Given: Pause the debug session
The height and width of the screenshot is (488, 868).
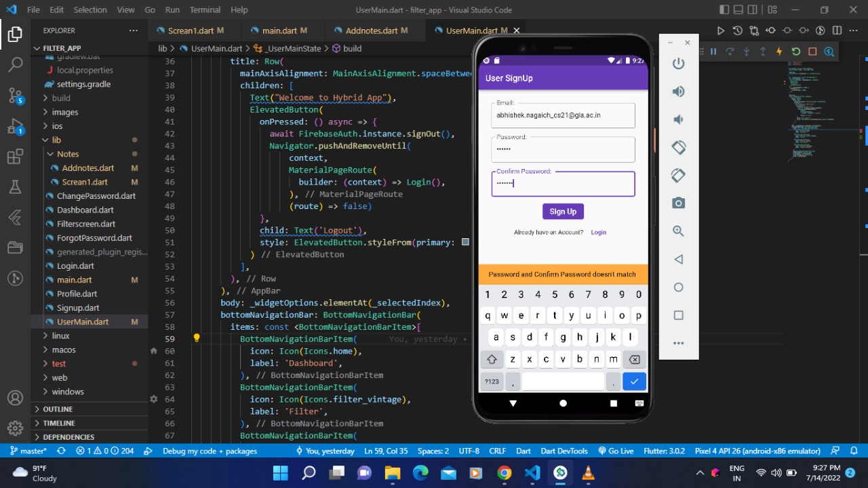Looking at the screenshot, I should (713, 52).
